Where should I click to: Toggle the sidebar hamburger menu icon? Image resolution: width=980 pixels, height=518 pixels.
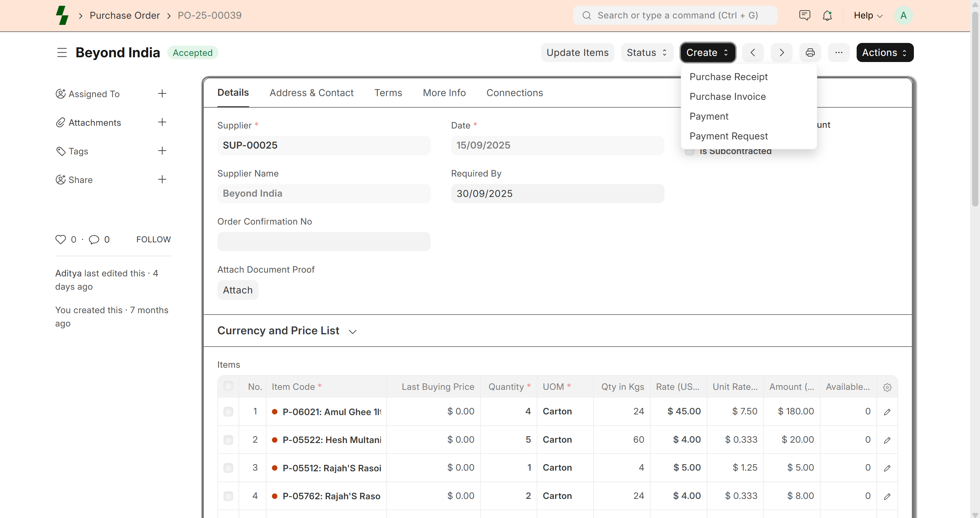click(62, 52)
